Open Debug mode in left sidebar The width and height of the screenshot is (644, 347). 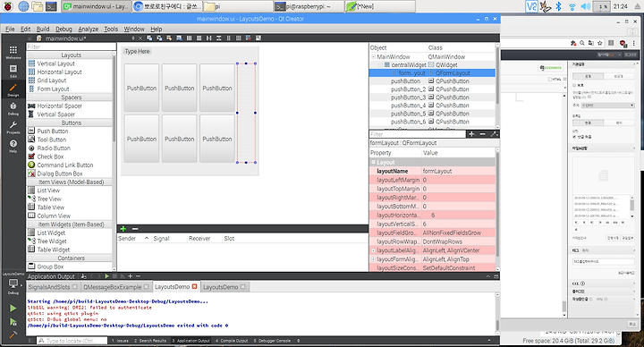click(x=13, y=108)
